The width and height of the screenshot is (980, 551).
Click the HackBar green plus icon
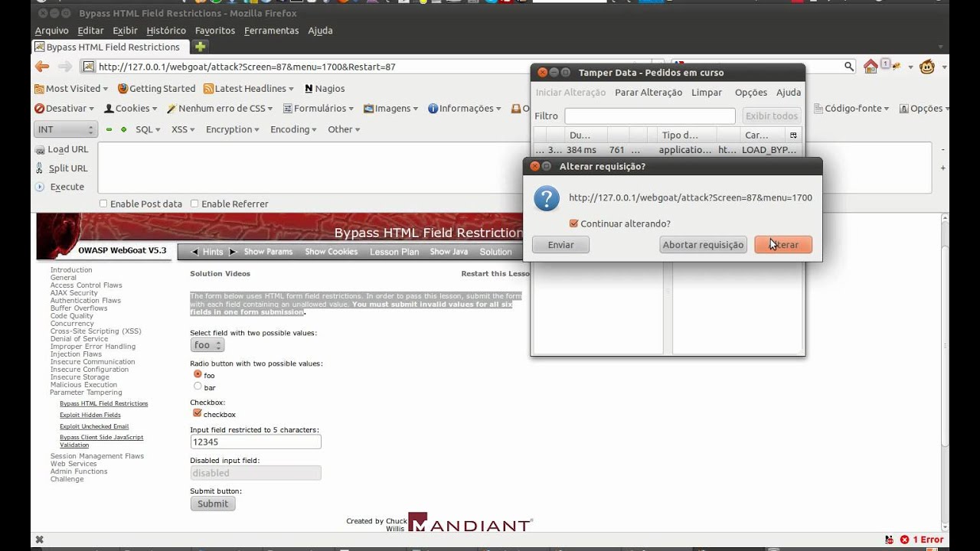tap(123, 129)
